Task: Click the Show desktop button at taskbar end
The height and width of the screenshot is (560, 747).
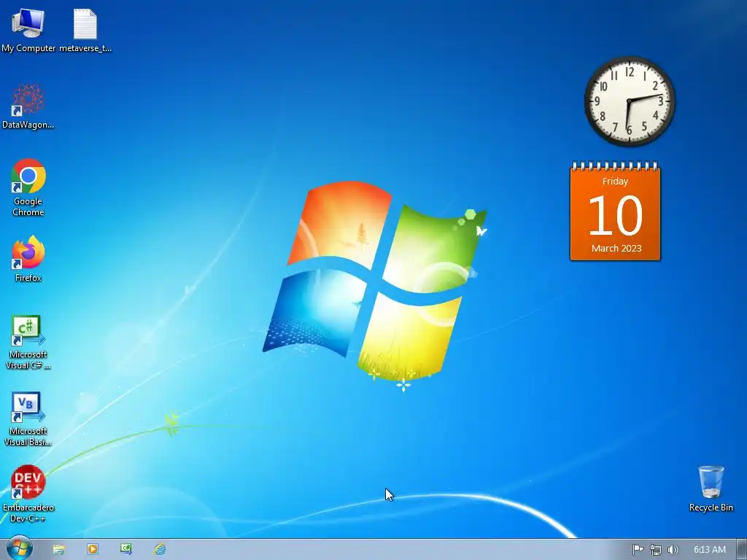Action: pos(742,550)
